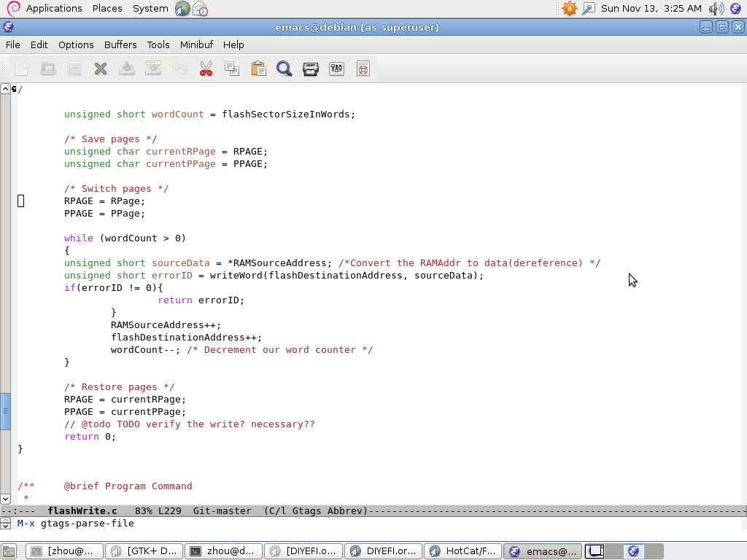This screenshot has width=747, height=560.
Task: Open Help via the lifebuoy icon
Action: (363, 69)
